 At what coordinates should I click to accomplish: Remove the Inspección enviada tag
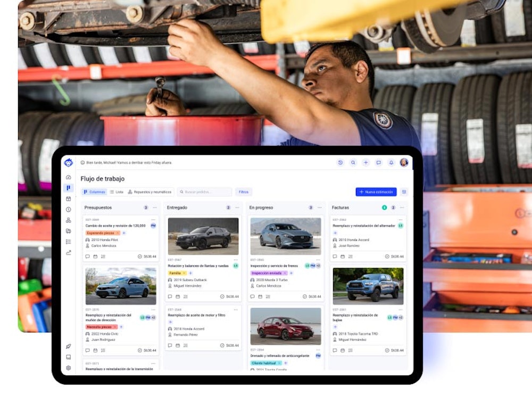tap(285, 273)
